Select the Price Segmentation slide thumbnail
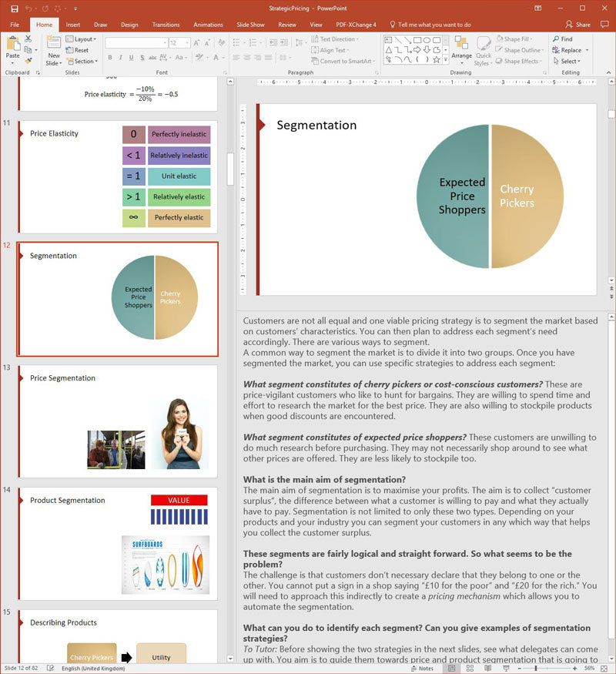Viewport: 616px width, 674px height. click(x=117, y=421)
